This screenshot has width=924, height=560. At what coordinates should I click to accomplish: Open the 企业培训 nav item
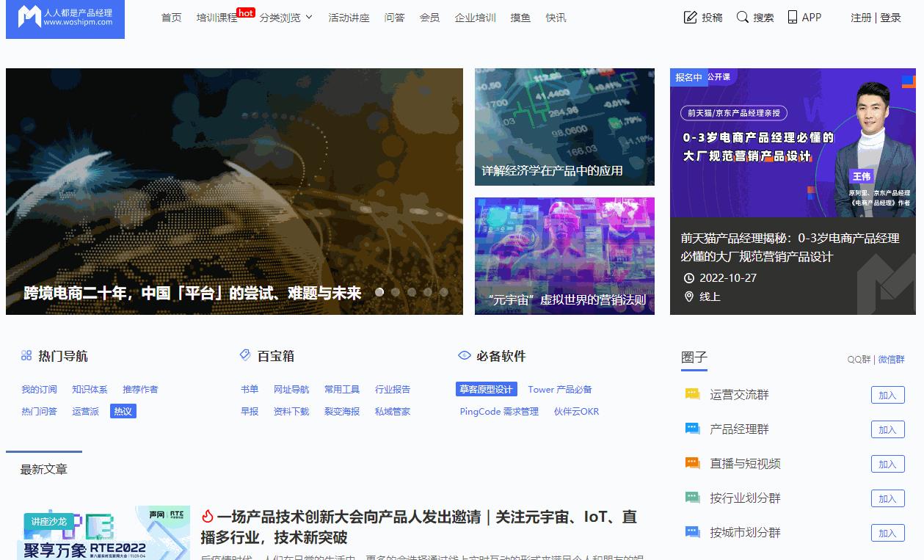tap(475, 18)
